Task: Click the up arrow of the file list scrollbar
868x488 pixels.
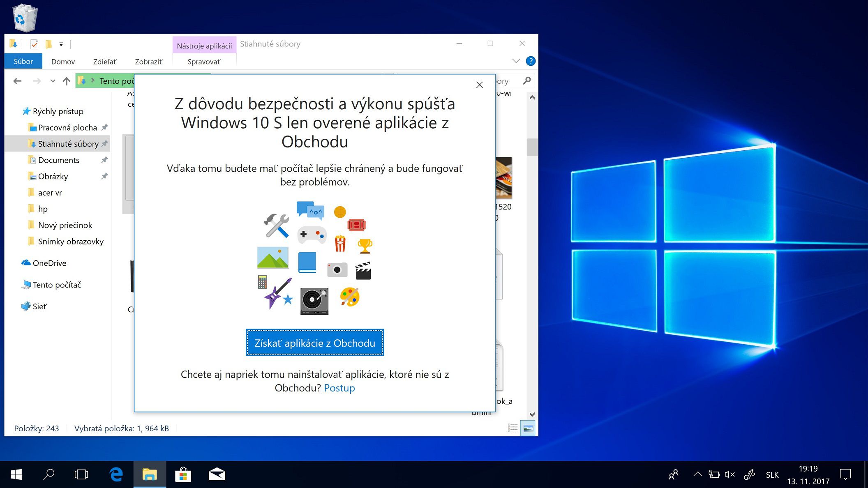Action: 532,97
